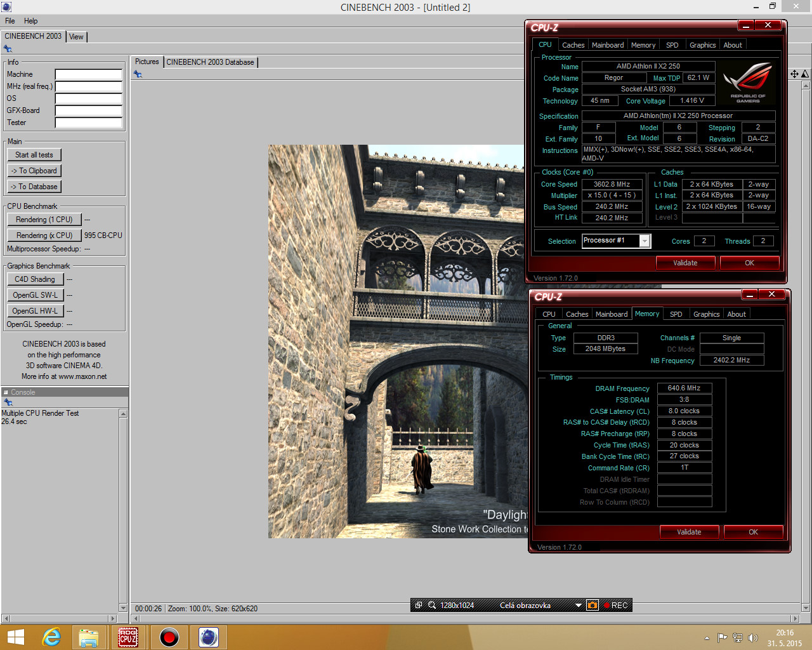Click viewport vertical scrollbar down arrow
Viewport: 812px width, 650px height.
pos(806,607)
